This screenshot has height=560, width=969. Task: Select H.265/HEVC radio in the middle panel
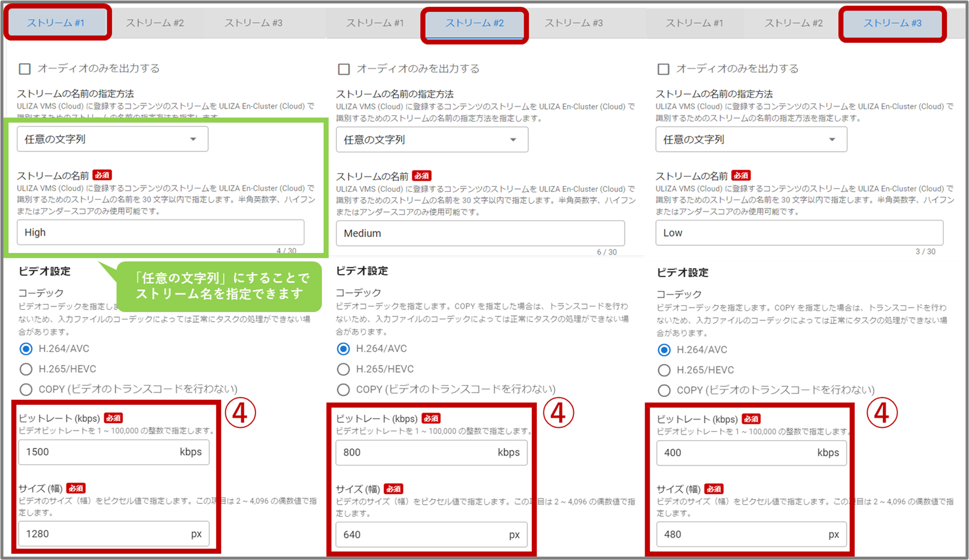click(x=343, y=369)
